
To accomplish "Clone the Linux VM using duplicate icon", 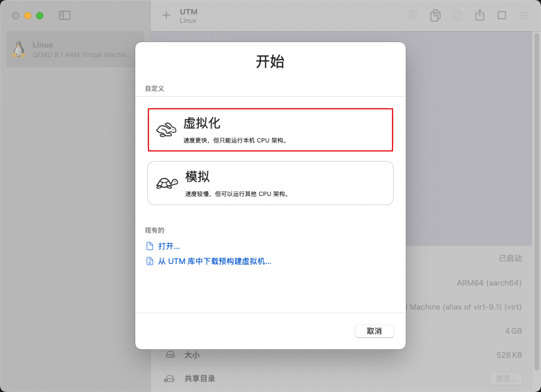I will pyautogui.click(x=435, y=15).
